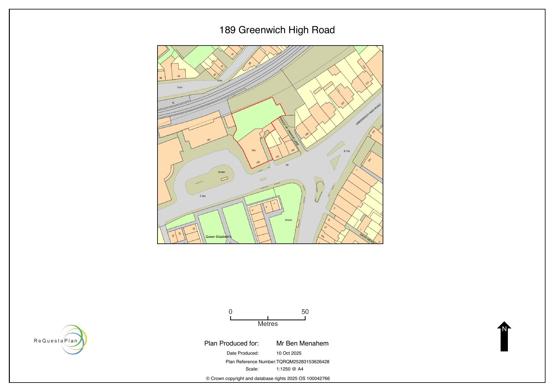Click the scale value '1:1250 @ A4'
Viewport: 555px width, 392px height.
(290, 369)
